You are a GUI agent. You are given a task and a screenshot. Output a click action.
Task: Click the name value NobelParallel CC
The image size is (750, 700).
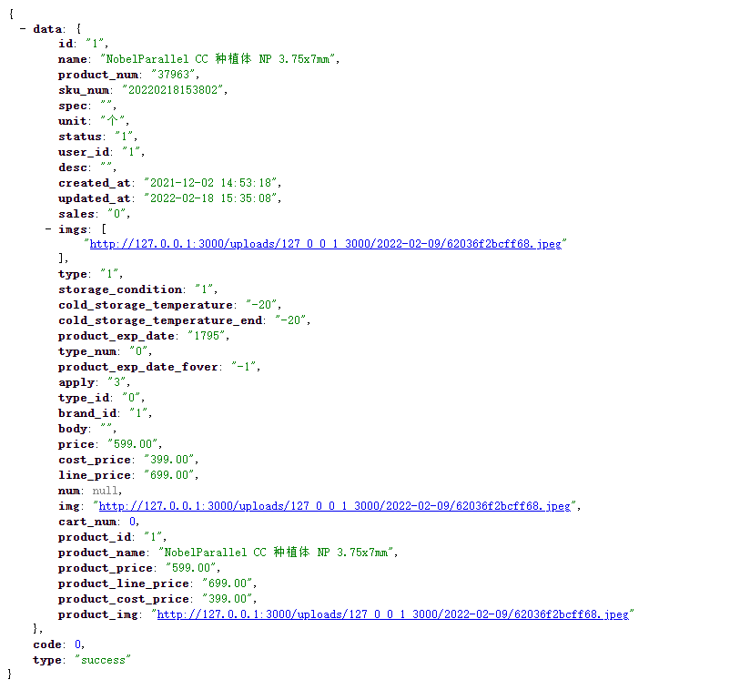point(219,59)
